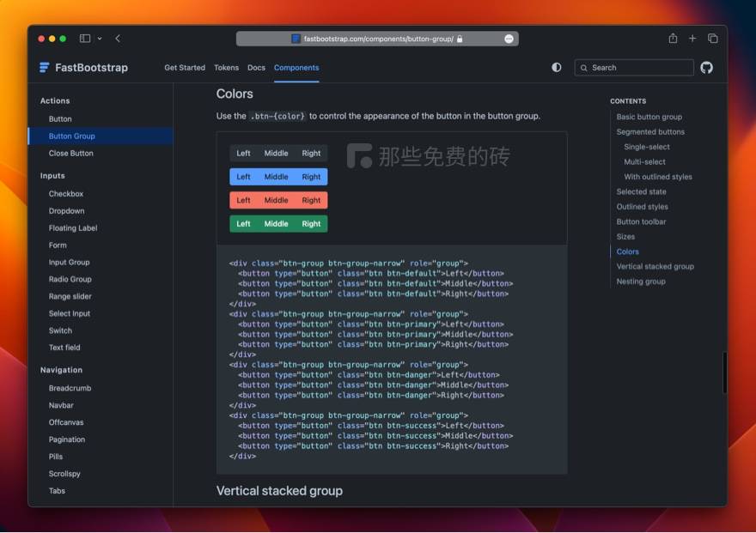Toggle dark mode using the half-circle theme switch
This screenshot has height=533, width=756.
click(556, 67)
